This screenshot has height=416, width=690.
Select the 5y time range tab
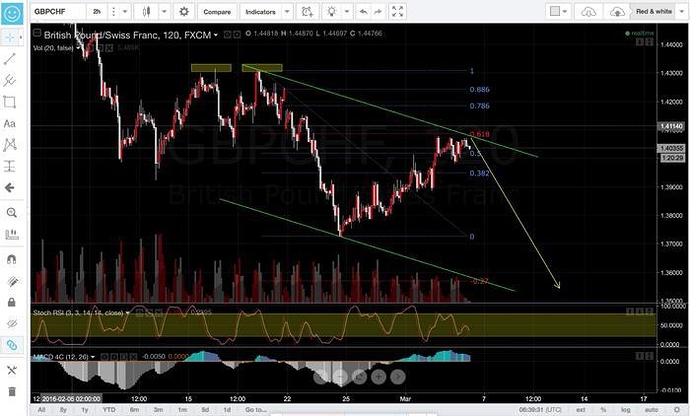(x=63, y=410)
